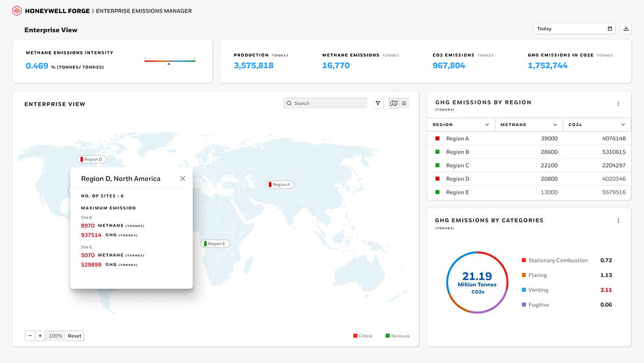Open GHG Emissions by Categories options menu
The image size is (644, 363).
[x=618, y=221]
